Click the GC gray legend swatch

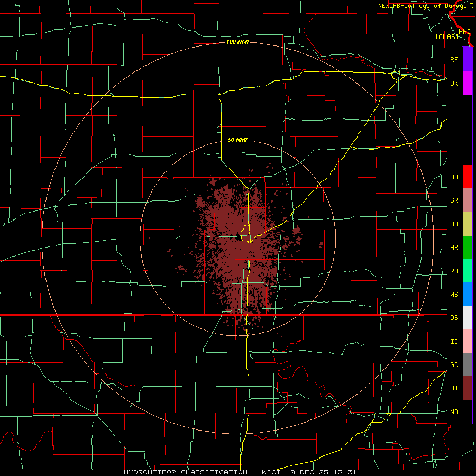467,364
